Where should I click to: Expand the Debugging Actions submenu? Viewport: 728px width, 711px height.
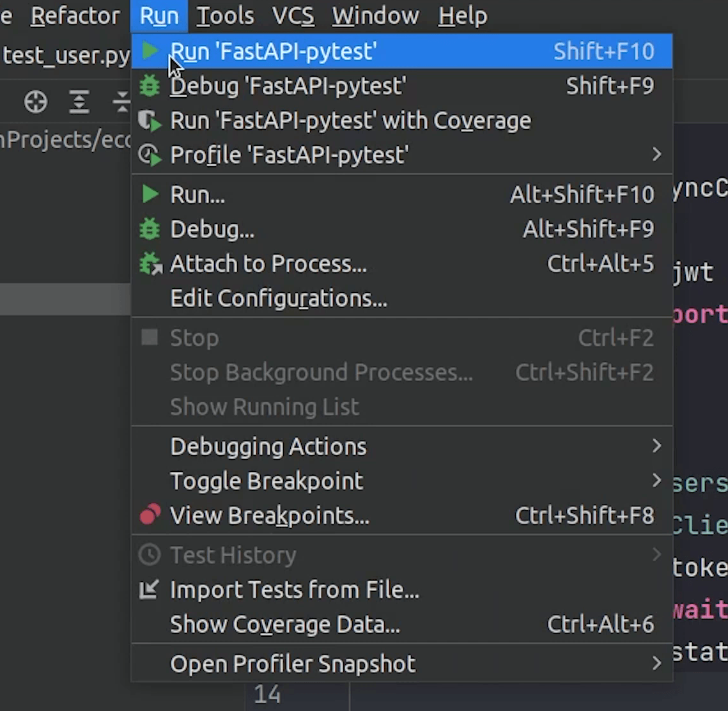coord(656,446)
